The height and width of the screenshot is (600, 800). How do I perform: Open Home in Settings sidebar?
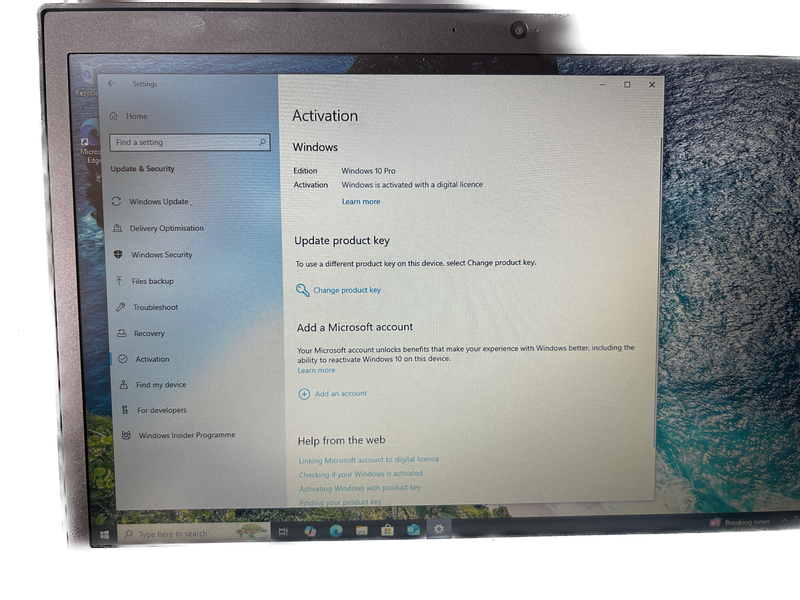pyautogui.click(x=137, y=116)
